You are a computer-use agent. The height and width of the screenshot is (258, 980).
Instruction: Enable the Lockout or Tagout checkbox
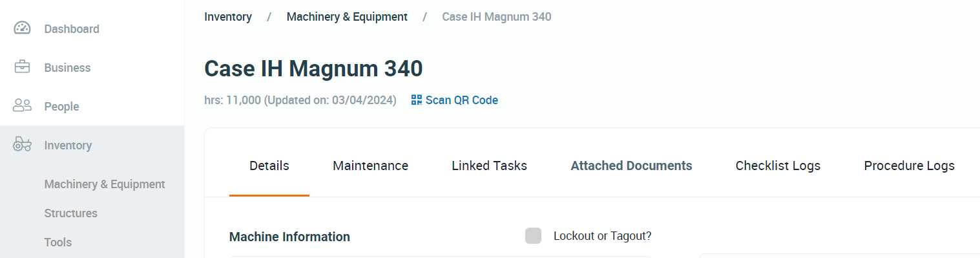pyautogui.click(x=533, y=236)
